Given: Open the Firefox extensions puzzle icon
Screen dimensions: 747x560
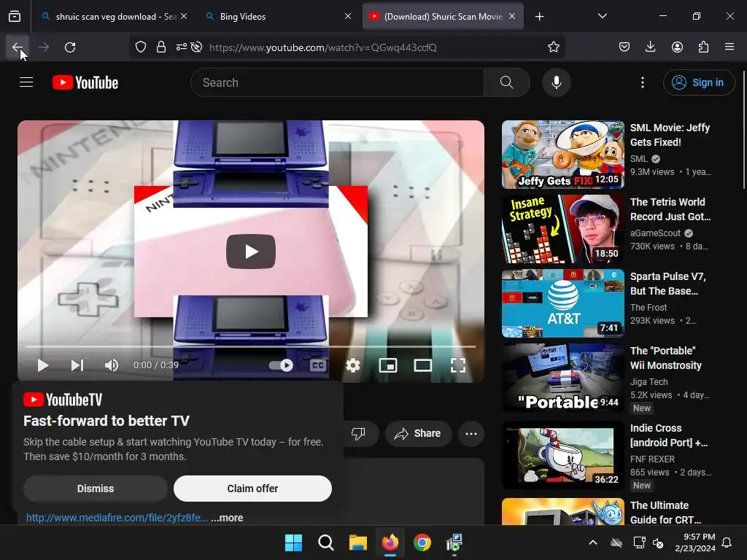Looking at the screenshot, I should [x=703, y=47].
